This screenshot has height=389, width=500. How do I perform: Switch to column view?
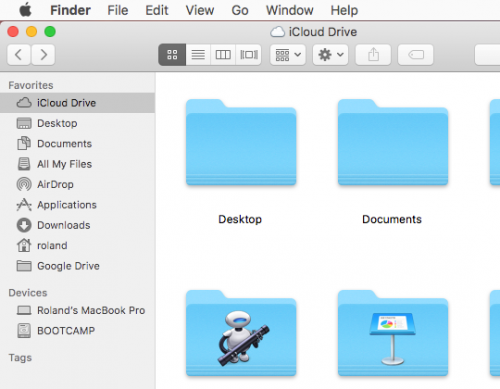[x=223, y=55]
